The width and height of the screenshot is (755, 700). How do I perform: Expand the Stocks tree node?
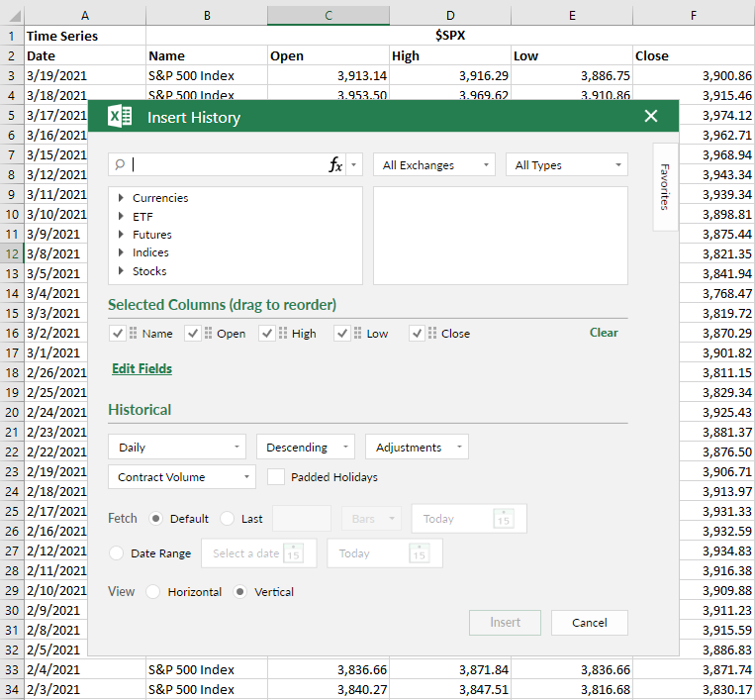click(122, 270)
